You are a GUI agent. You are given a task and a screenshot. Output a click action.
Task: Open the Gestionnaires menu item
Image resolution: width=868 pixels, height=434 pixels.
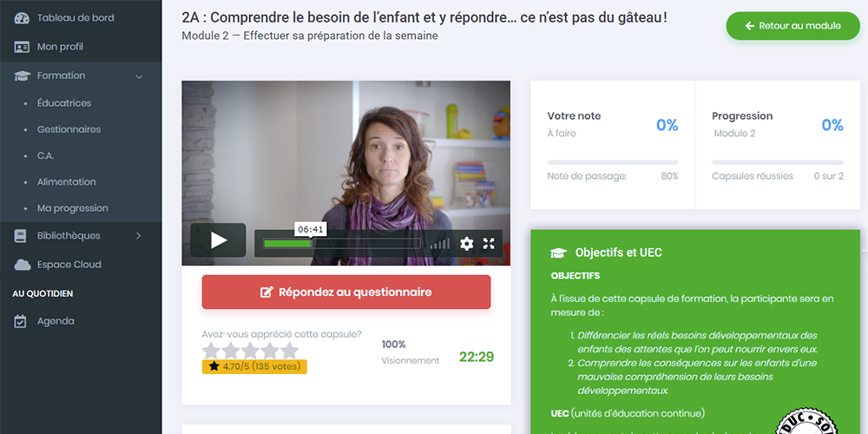tap(69, 129)
